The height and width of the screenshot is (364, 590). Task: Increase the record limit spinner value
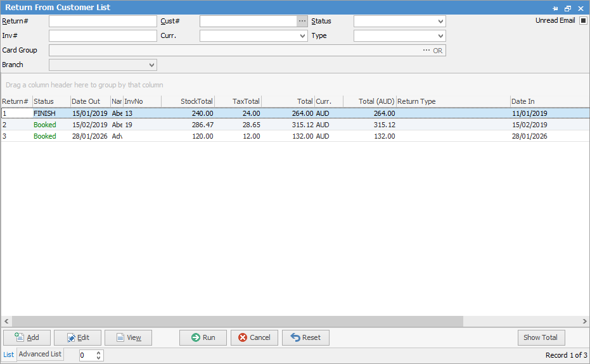tap(99, 353)
